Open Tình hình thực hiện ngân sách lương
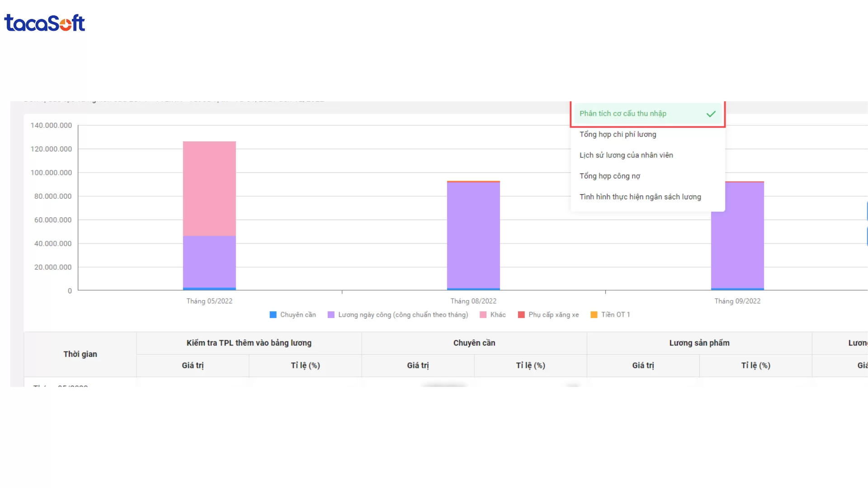This screenshot has height=488, width=868. coord(640,197)
